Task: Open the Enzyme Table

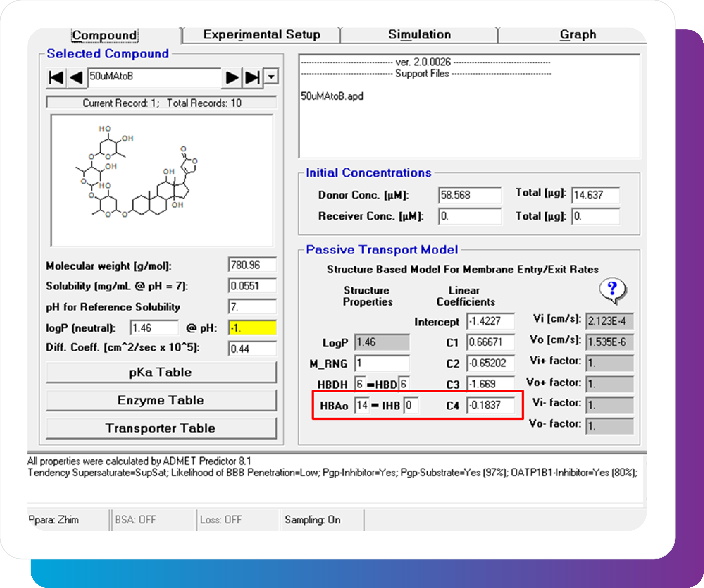Action: pyautogui.click(x=161, y=400)
